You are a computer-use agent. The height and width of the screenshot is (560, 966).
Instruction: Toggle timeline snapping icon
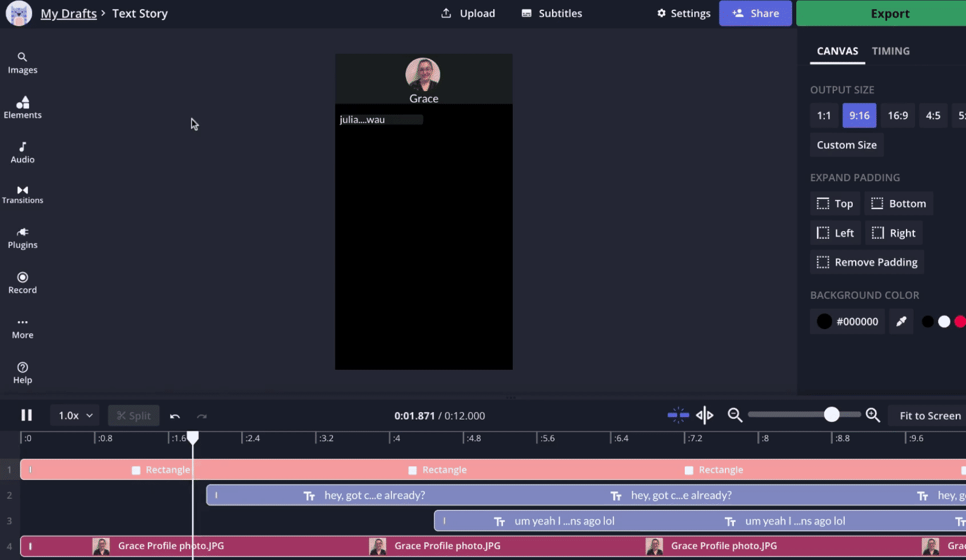(x=678, y=415)
